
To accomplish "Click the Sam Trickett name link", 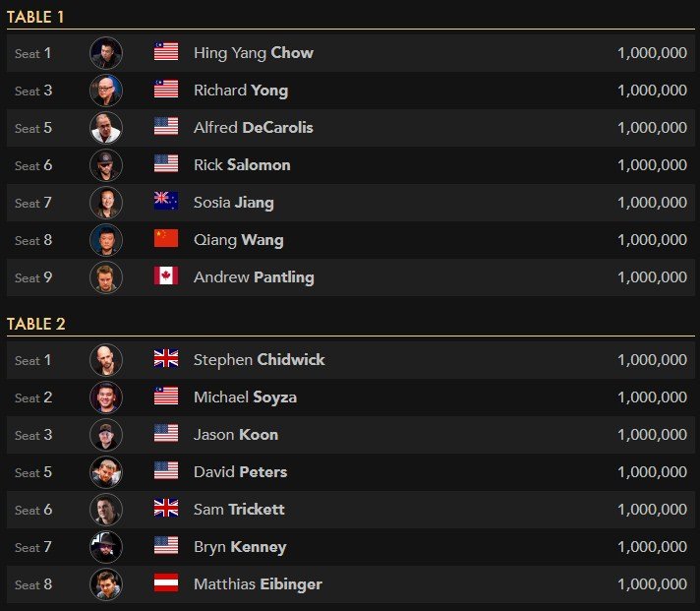I will (240, 510).
